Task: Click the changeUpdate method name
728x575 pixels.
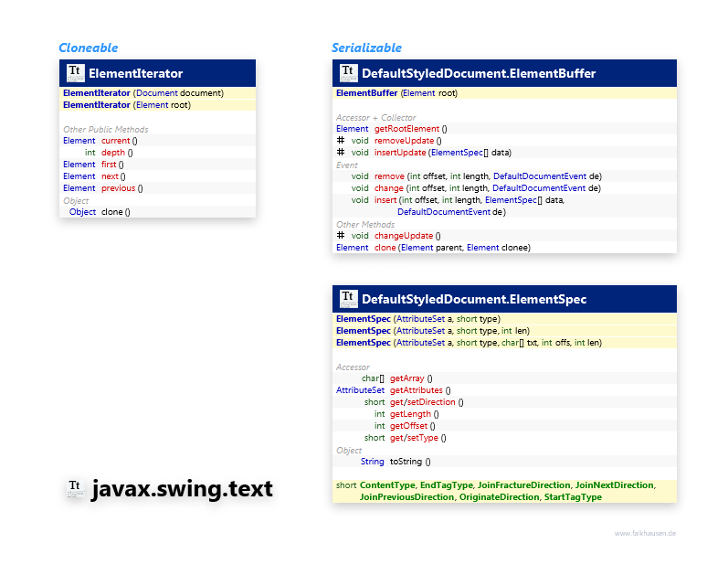Action: 404,236
